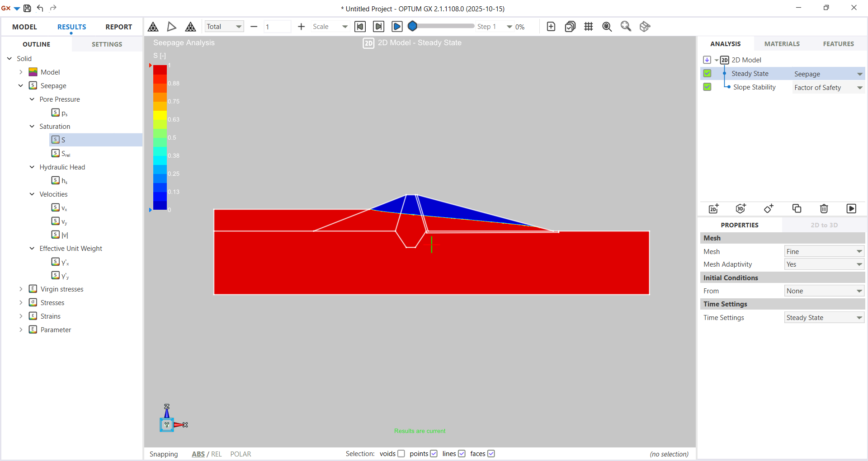Click the undo arrow icon

click(40, 8)
